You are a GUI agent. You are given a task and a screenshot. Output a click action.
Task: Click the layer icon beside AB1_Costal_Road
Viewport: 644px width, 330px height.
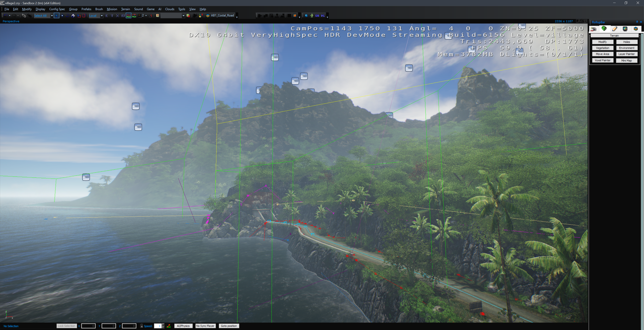[x=207, y=16]
